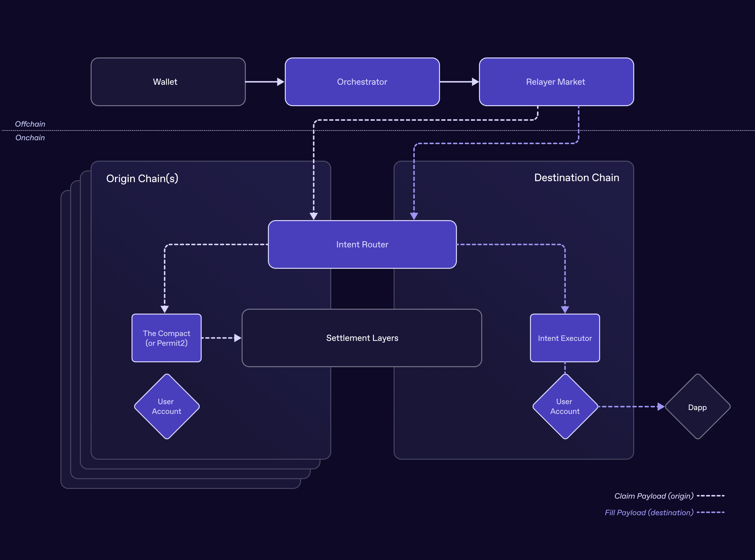The height and width of the screenshot is (560, 755).
Task: Click User Account diamond in Origin Chain
Action: click(x=167, y=406)
